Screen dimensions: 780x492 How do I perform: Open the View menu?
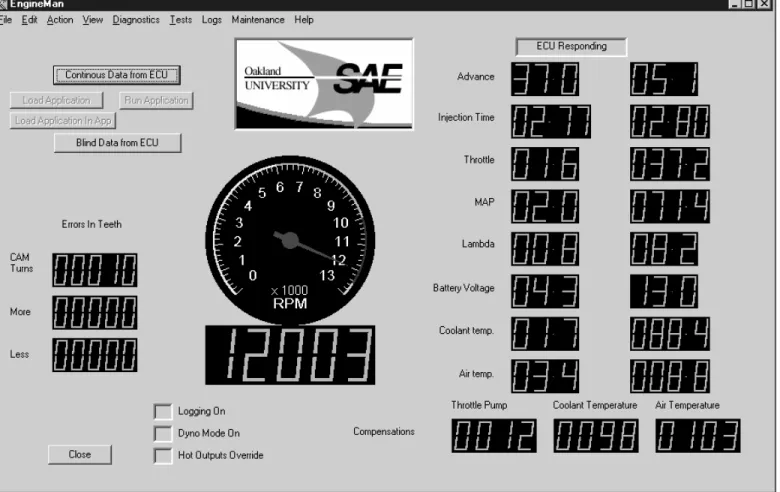click(93, 20)
